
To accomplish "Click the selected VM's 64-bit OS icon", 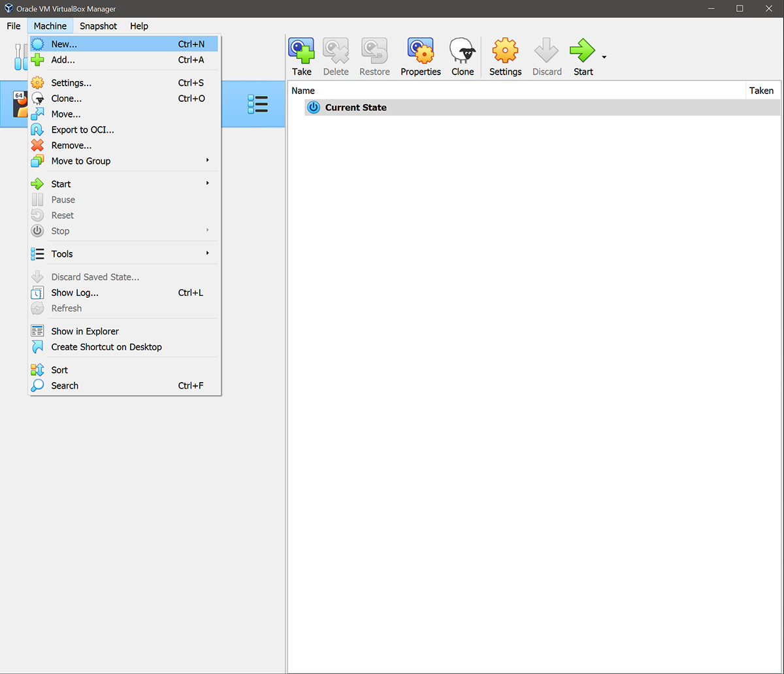I will coord(20,104).
